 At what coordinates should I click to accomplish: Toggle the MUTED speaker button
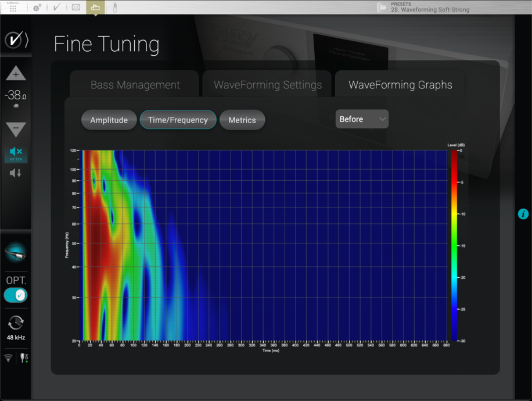click(x=16, y=153)
